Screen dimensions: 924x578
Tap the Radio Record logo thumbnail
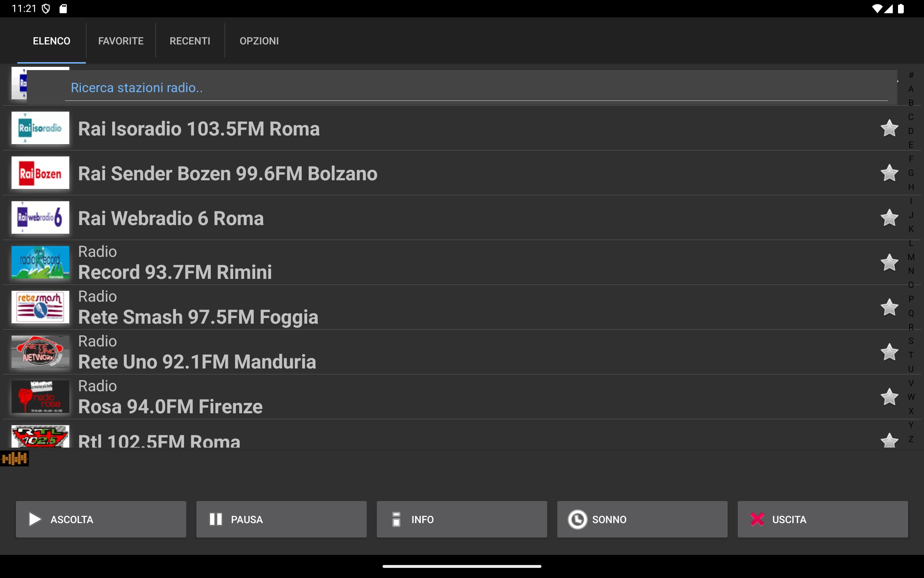pos(40,262)
